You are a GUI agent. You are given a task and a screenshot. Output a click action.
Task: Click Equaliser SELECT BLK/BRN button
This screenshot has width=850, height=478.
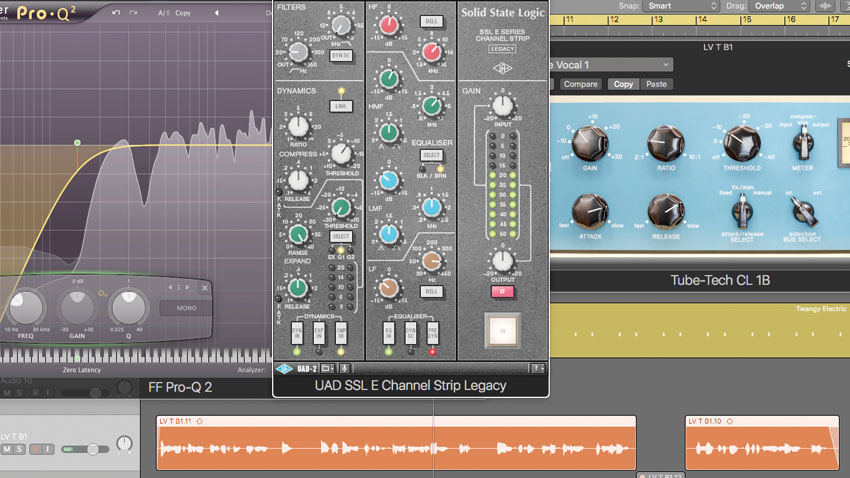click(432, 155)
